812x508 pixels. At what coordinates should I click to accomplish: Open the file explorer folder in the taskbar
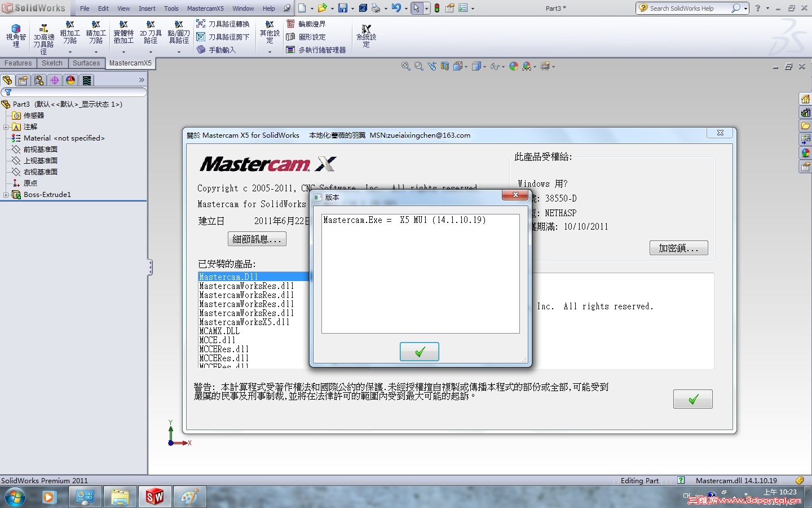pos(120,497)
